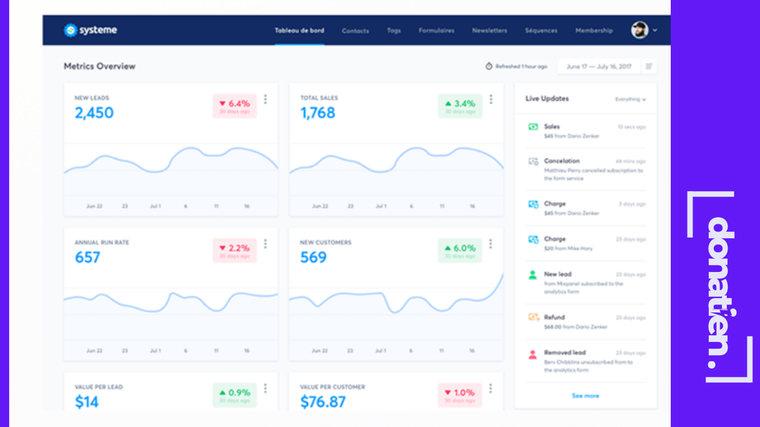Click the See more link
Screen dimensions: 760x427
[586, 396]
